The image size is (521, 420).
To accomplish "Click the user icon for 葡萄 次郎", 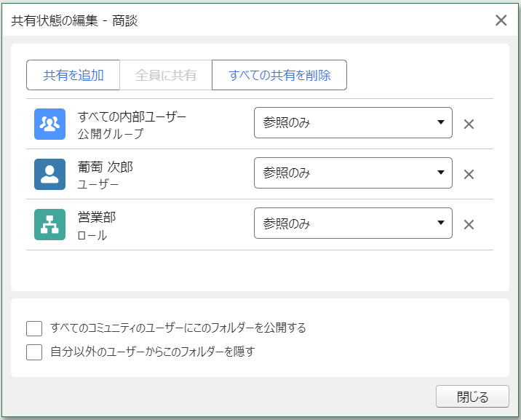I will (49, 174).
